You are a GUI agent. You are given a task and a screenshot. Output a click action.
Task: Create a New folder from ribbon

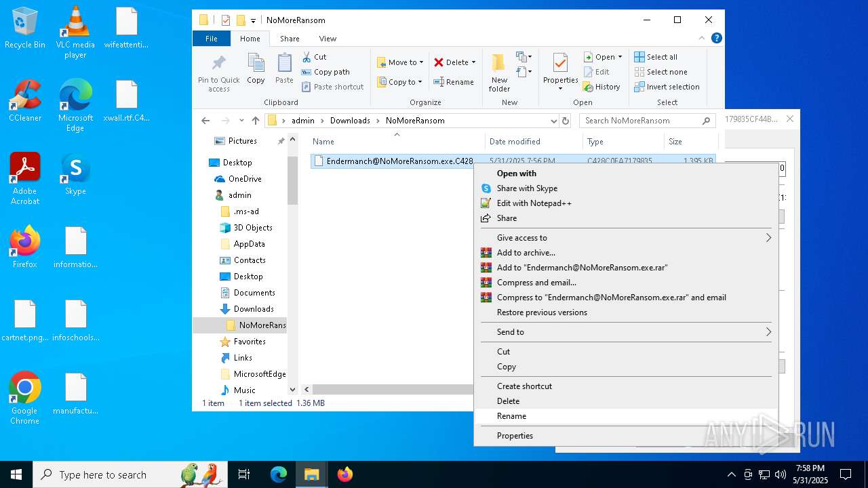pos(499,73)
